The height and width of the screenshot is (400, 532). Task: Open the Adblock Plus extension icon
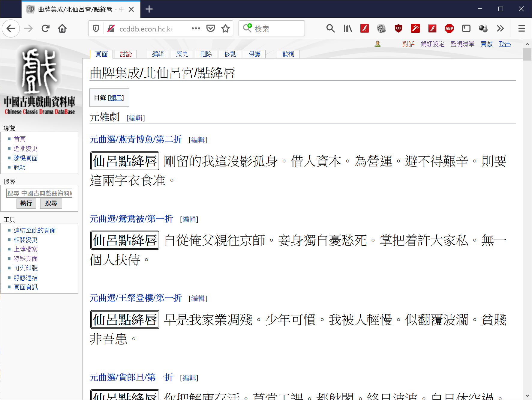coord(449,28)
